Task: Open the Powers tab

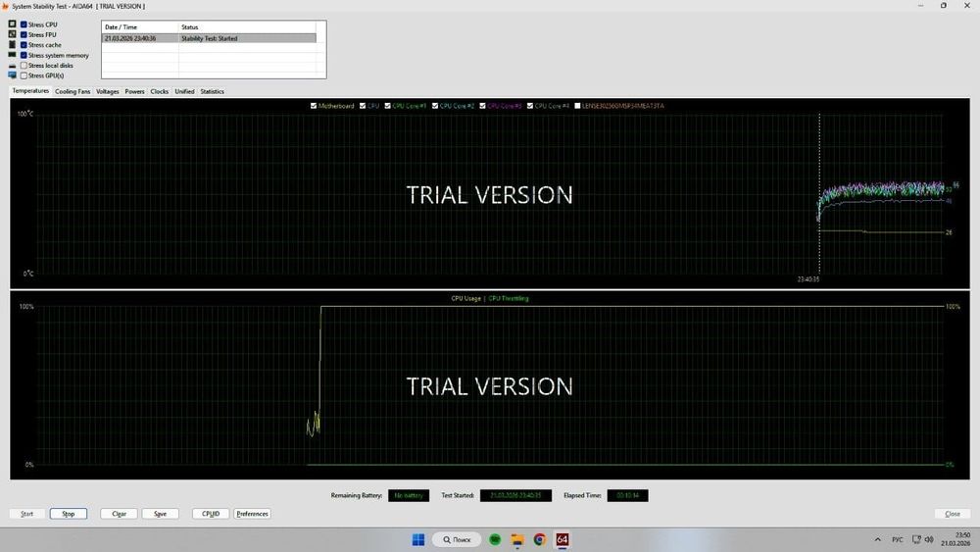Action: [134, 91]
